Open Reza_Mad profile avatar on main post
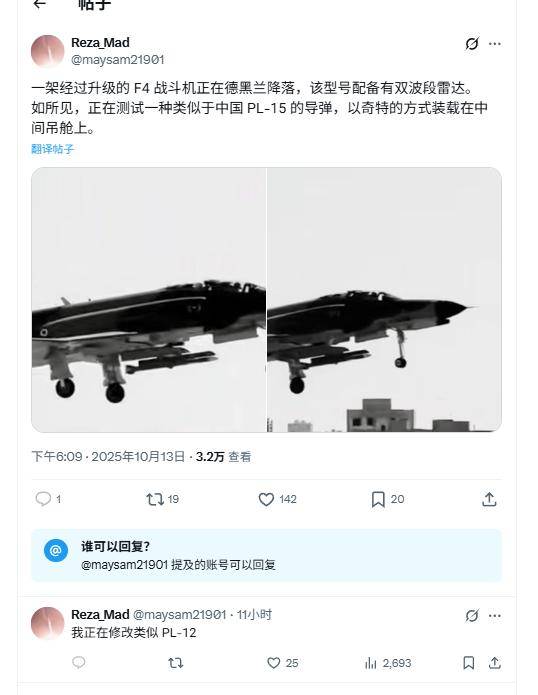Viewport: 538px width, 695px height. [48, 51]
